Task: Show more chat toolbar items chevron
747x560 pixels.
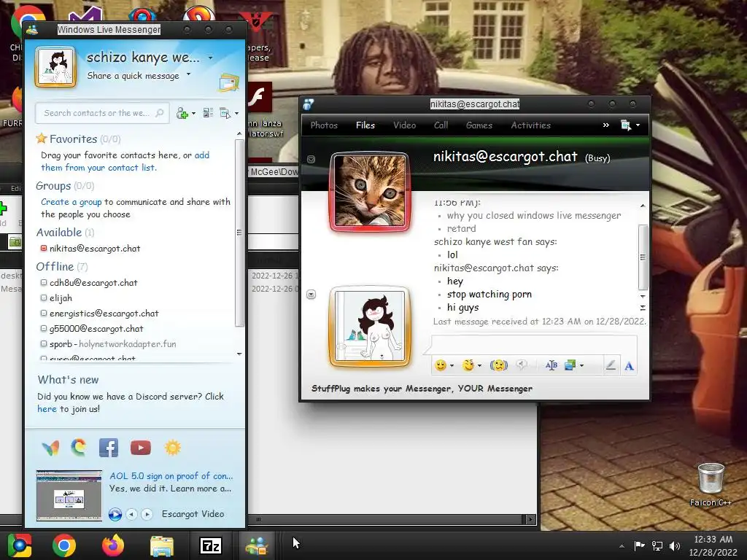Action: coord(605,125)
